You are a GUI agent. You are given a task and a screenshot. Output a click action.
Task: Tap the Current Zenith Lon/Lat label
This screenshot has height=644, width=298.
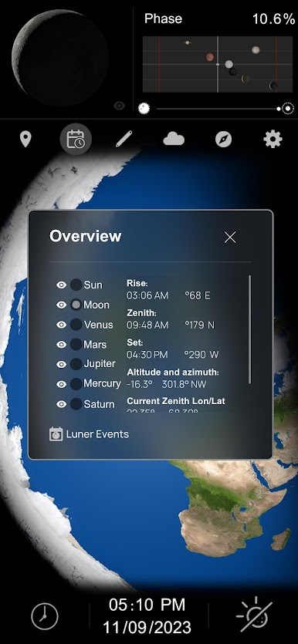(176, 401)
